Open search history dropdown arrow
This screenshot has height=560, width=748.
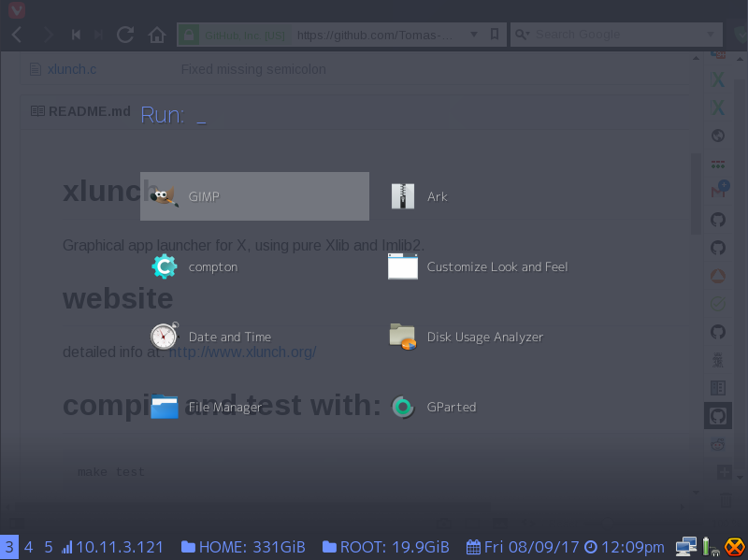[x=711, y=35]
